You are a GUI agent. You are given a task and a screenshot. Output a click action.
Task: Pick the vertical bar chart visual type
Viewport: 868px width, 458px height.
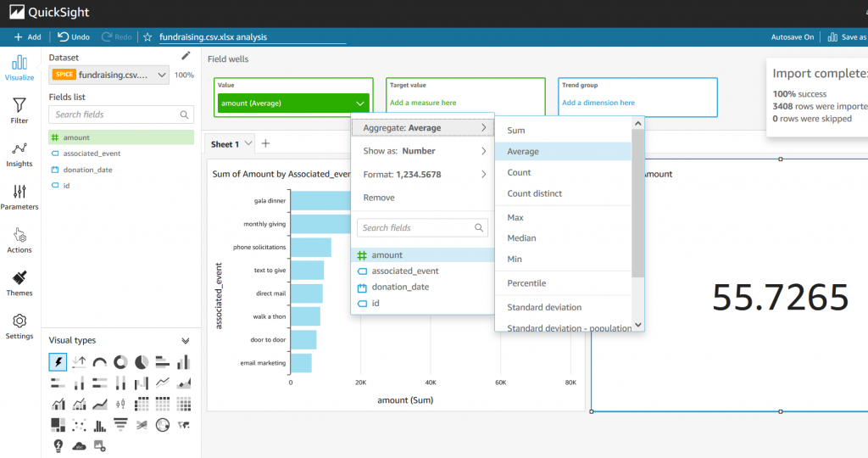tap(183, 362)
